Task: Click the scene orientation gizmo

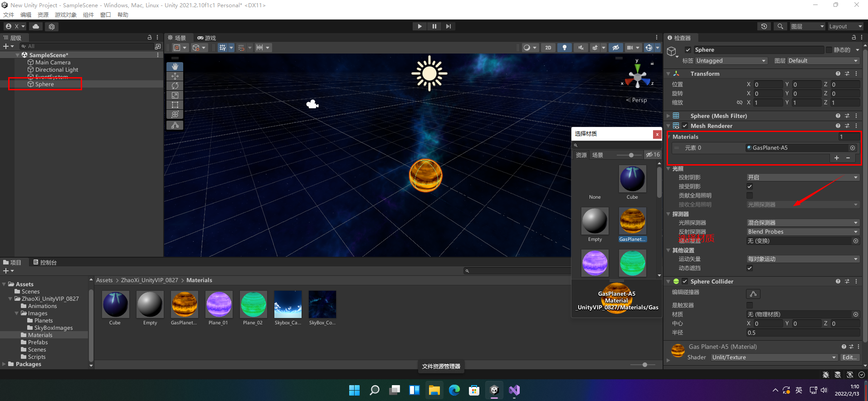Action: point(638,77)
